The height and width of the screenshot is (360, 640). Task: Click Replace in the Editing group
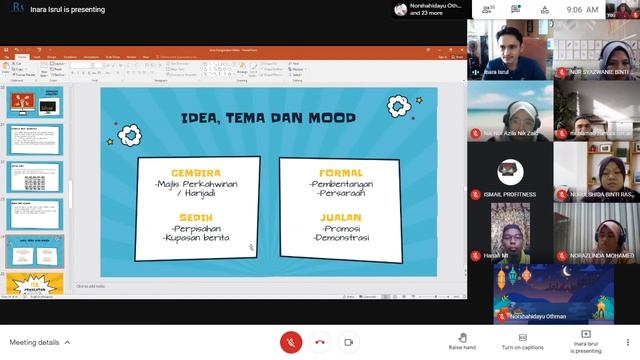point(296,69)
